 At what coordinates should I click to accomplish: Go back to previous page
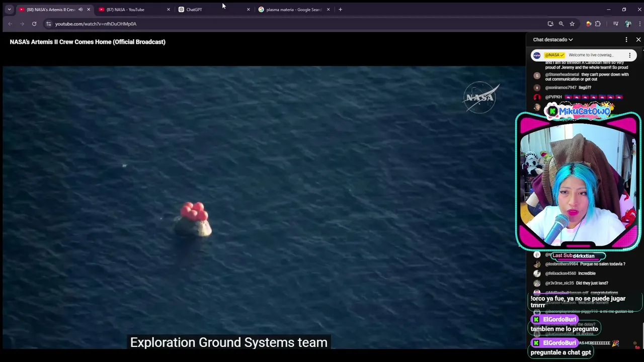pyautogui.click(x=10, y=24)
